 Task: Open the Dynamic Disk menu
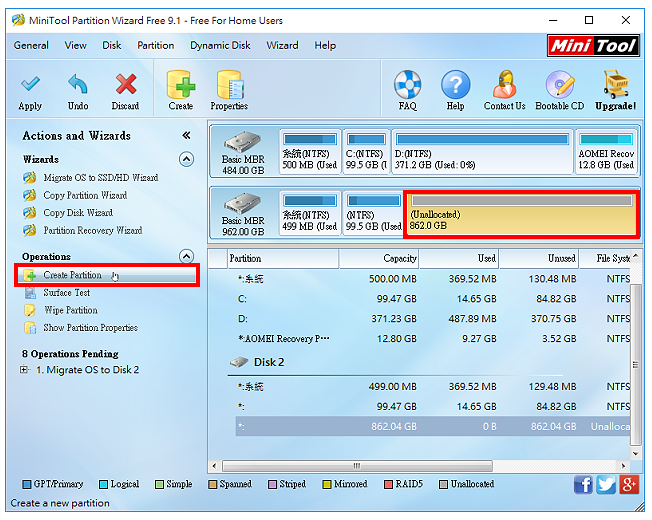pos(220,45)
